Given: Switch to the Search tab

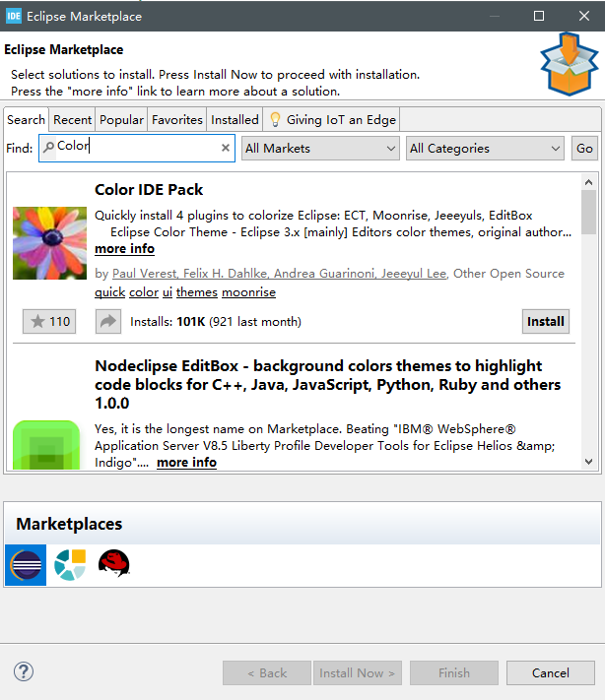Looking at the screenshot, I should tap(26, 120).
